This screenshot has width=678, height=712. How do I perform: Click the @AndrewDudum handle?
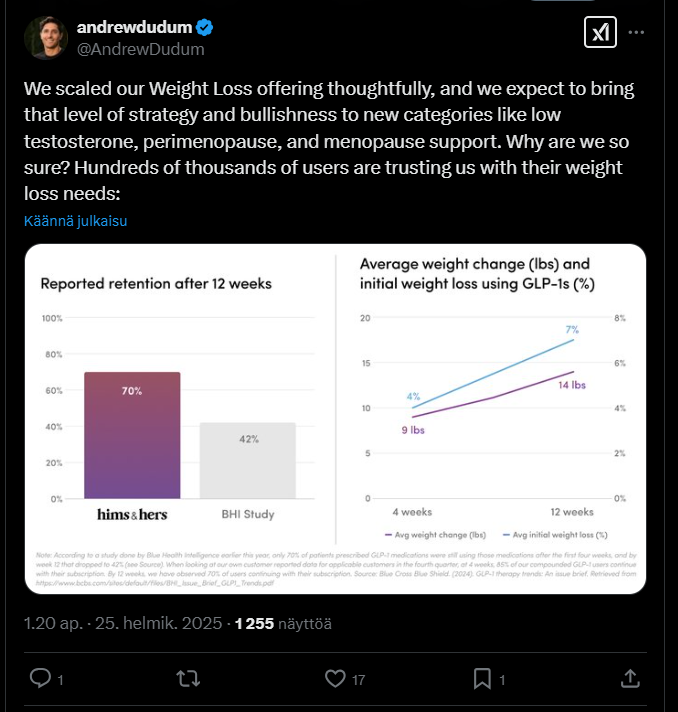click(141, 49)
